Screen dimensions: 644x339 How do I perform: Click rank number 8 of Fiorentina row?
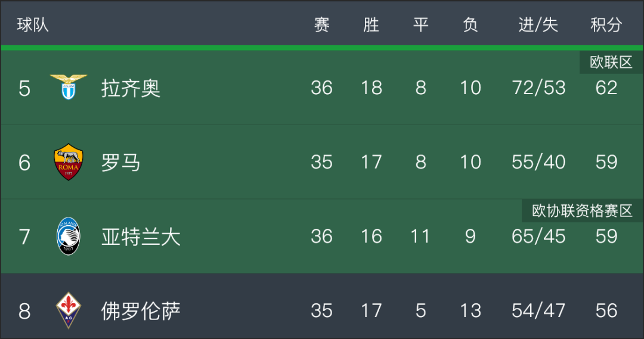(24, 310)
